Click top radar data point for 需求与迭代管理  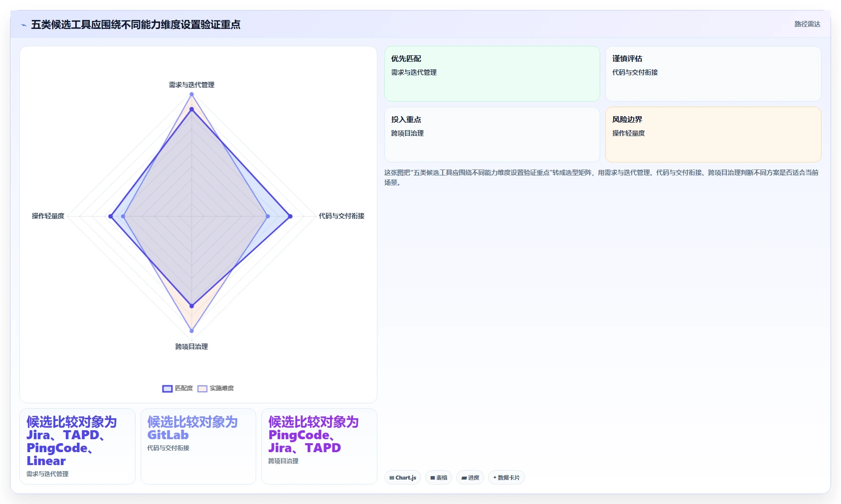pyautogui.click(x=191, y=94)
